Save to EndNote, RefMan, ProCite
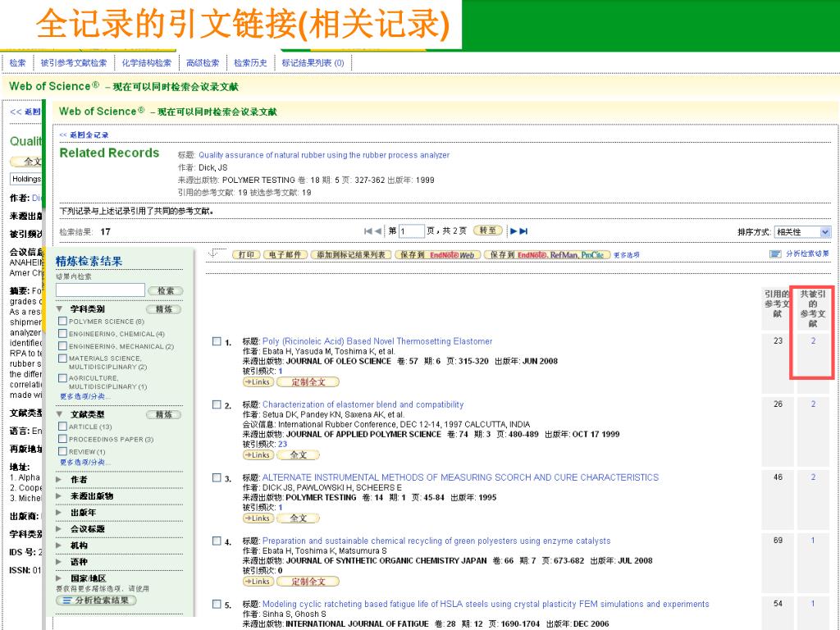Viewport: 840px width, 630px height. 547,254
